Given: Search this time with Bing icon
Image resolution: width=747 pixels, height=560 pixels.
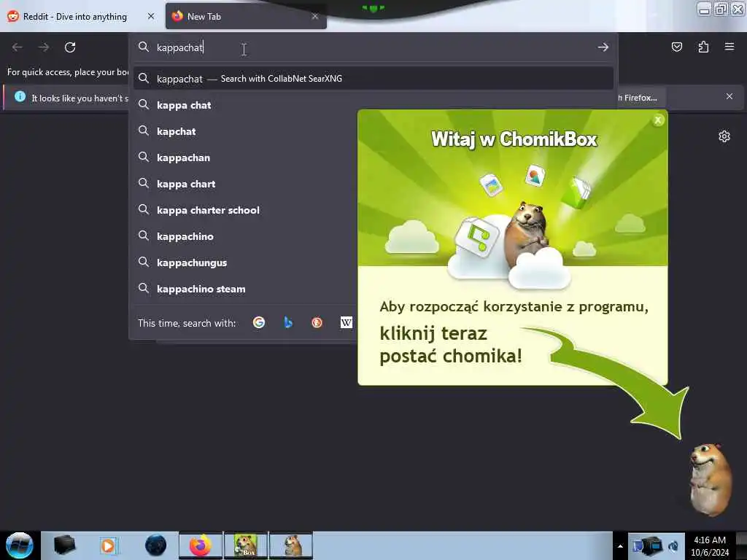Looking at the screenshot, I should (x=287, y=323).
